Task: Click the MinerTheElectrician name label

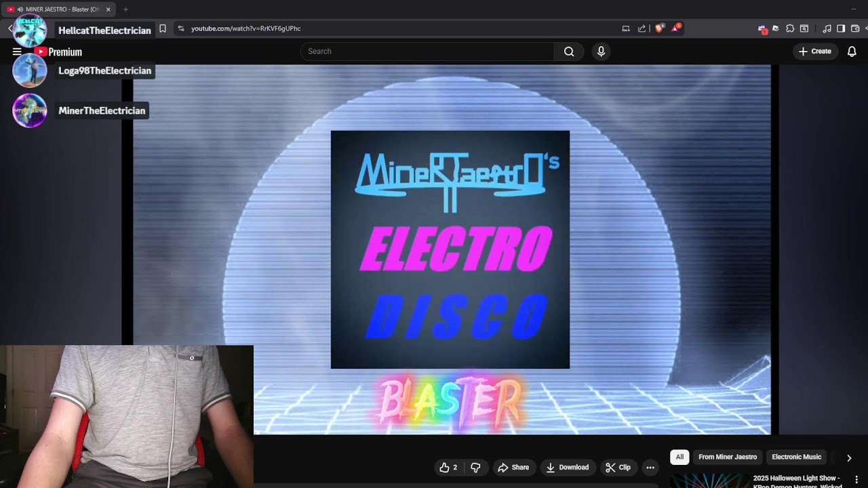Action: 102,110
